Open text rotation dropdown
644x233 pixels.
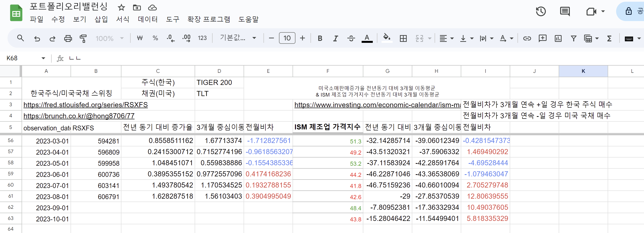point(506,38)
